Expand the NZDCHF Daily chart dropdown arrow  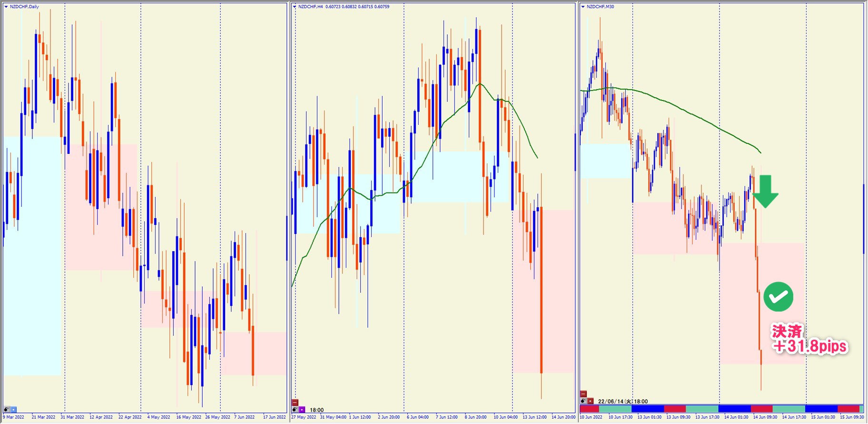pos(6,7)
